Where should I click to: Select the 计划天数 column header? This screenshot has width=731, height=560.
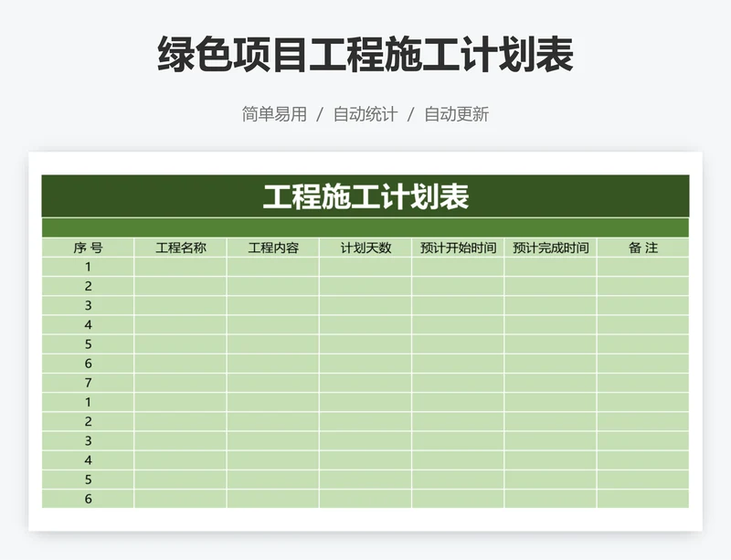click(365, 248)
